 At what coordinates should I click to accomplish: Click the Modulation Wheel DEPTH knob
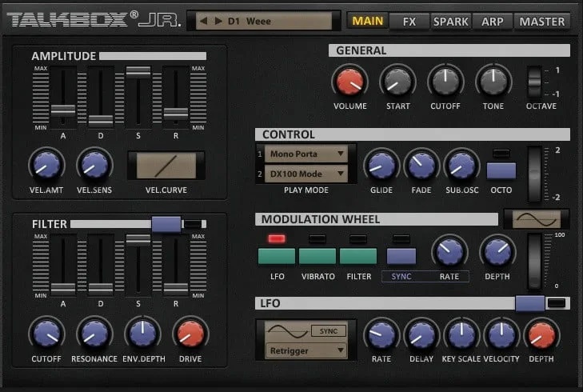(497, 252)
